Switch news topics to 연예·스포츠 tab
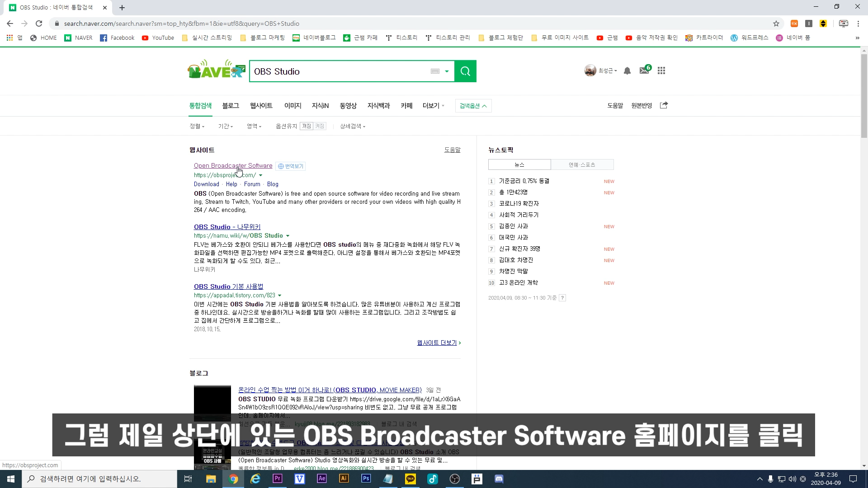 tap(582, 165)
